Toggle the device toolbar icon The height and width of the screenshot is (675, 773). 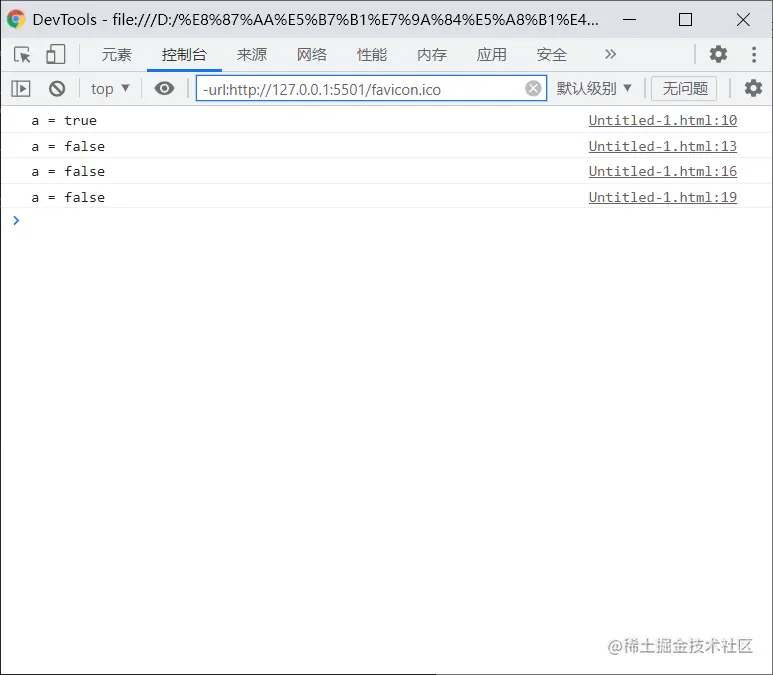point(56,54)
